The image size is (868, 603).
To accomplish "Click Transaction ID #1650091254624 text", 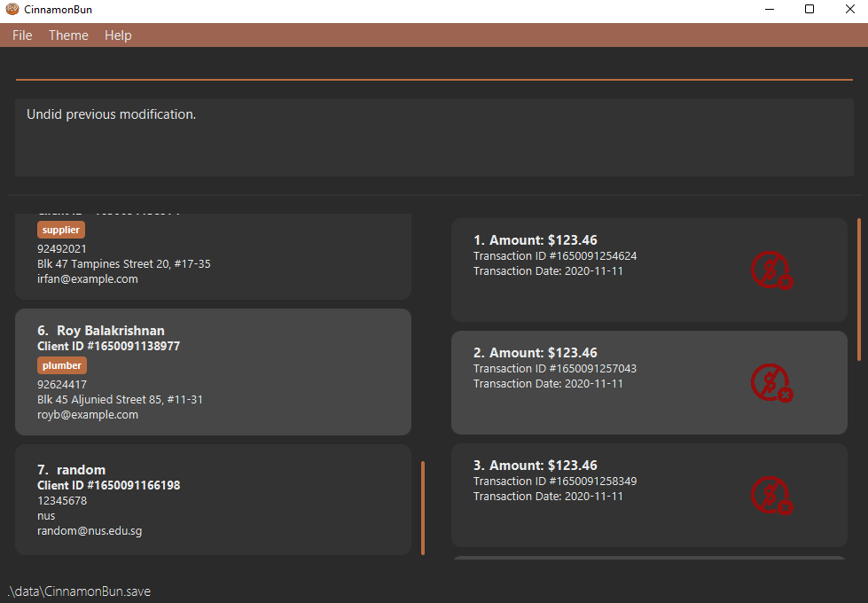I will 555,255.
